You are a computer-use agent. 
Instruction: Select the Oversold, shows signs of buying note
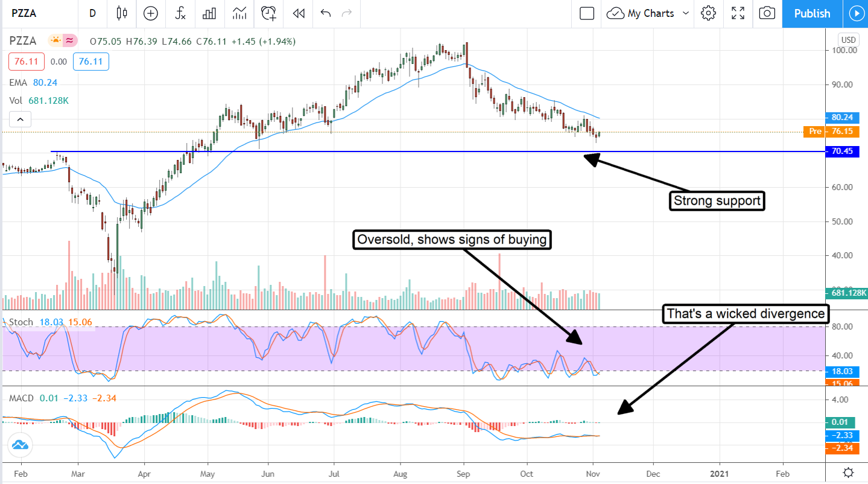[x=452, y=240]
